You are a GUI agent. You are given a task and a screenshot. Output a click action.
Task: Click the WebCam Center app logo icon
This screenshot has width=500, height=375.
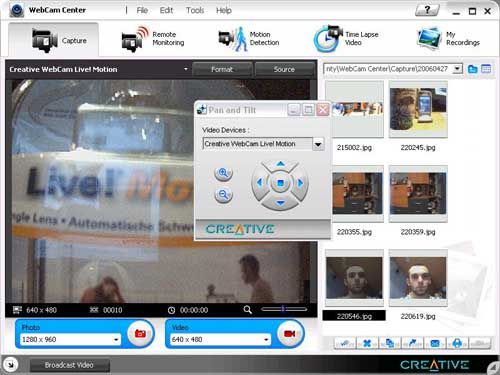16,10
